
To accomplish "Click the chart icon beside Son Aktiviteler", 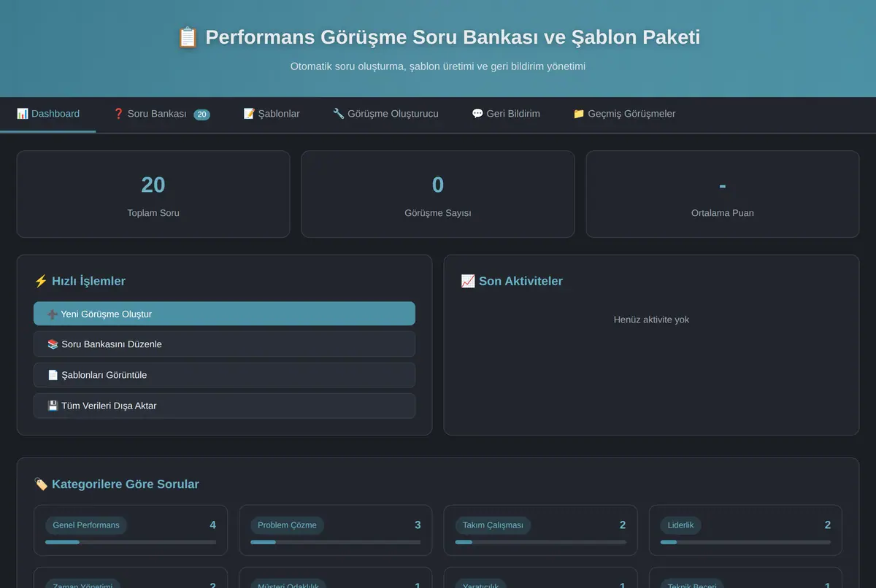I will [x=468, y=281].
